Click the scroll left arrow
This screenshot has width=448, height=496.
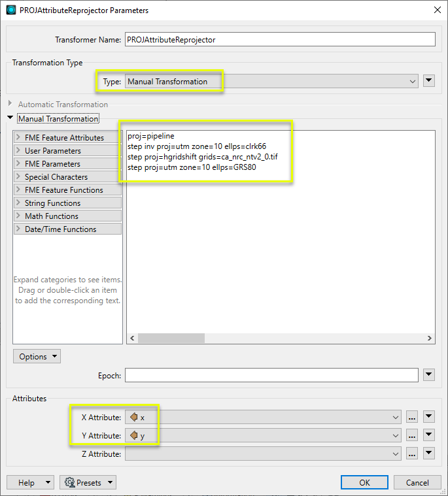(x=132, y=338)
